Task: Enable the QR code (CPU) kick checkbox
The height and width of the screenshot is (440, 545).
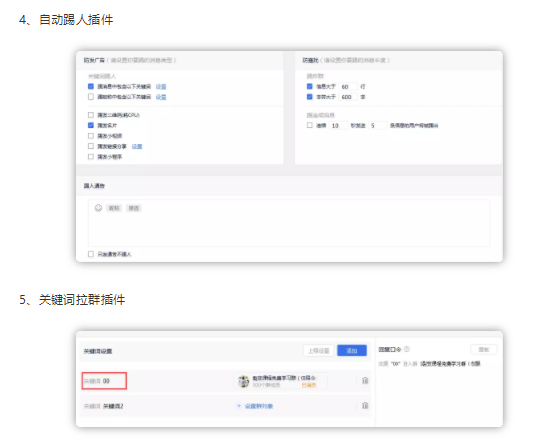Action: (x=91, y=115)
